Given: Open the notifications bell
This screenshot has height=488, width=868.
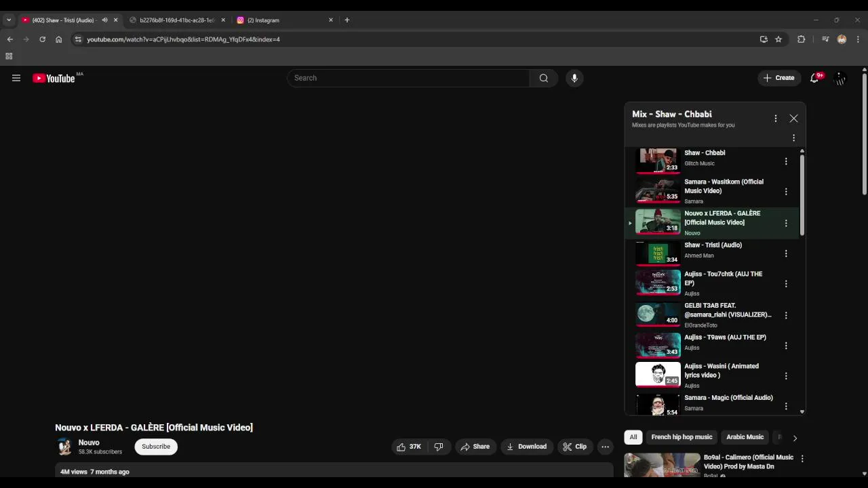Looking at the screenshot, I should coord(814,78).
